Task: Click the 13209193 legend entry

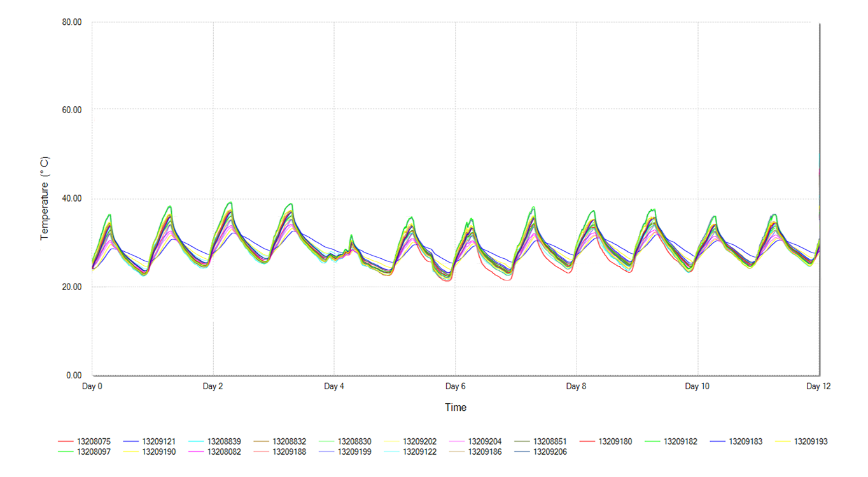Action: [x=811, y=441]
